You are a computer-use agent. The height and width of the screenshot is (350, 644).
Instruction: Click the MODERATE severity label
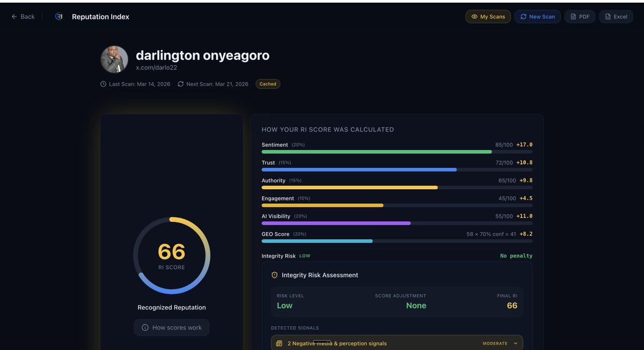(x=495, y=344)
